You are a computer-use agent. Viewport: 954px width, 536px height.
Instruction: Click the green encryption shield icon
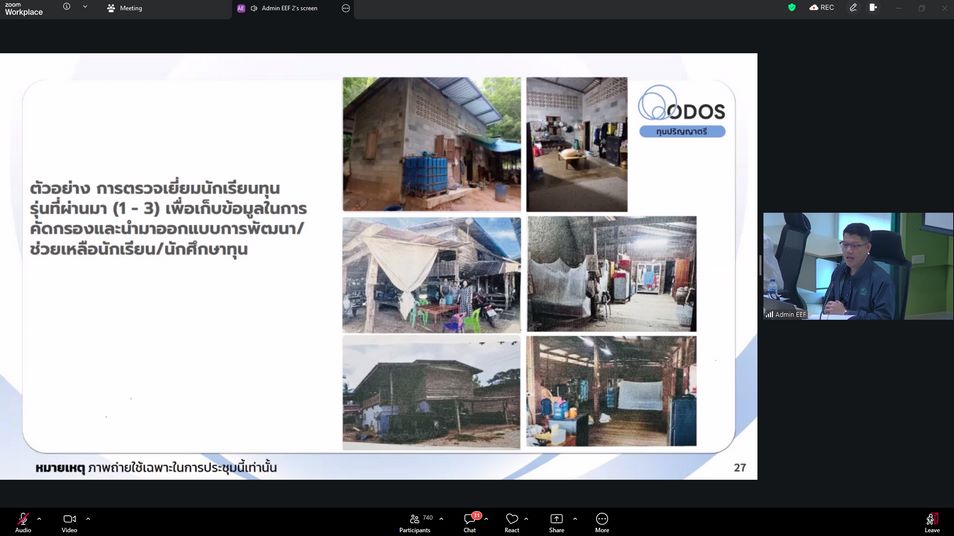point(792,7)
